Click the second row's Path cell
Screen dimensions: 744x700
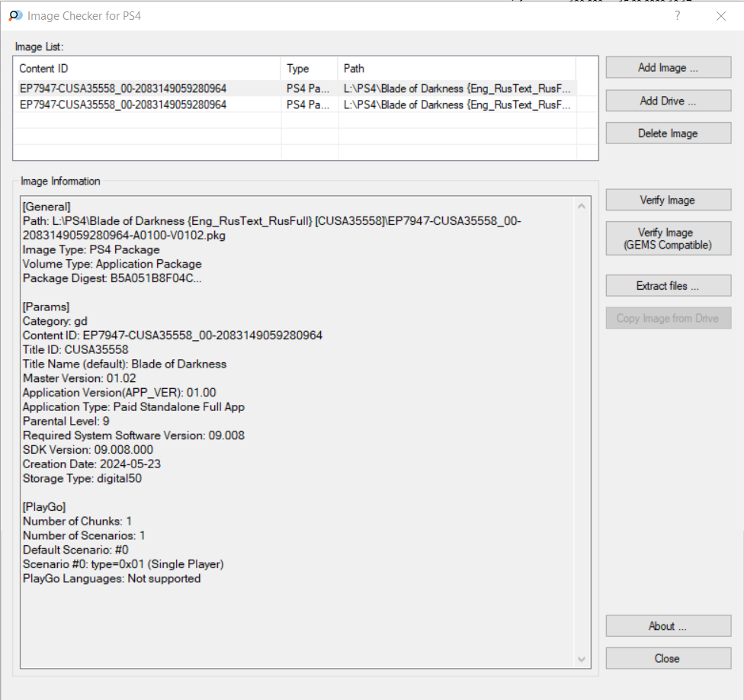[x=457, y=104]
